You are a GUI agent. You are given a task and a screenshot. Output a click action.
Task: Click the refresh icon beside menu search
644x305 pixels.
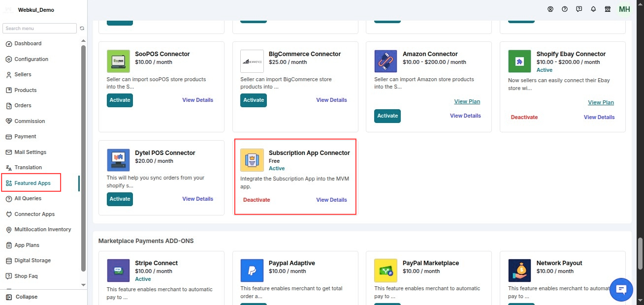pyautogui.click(x=82, y=29)
